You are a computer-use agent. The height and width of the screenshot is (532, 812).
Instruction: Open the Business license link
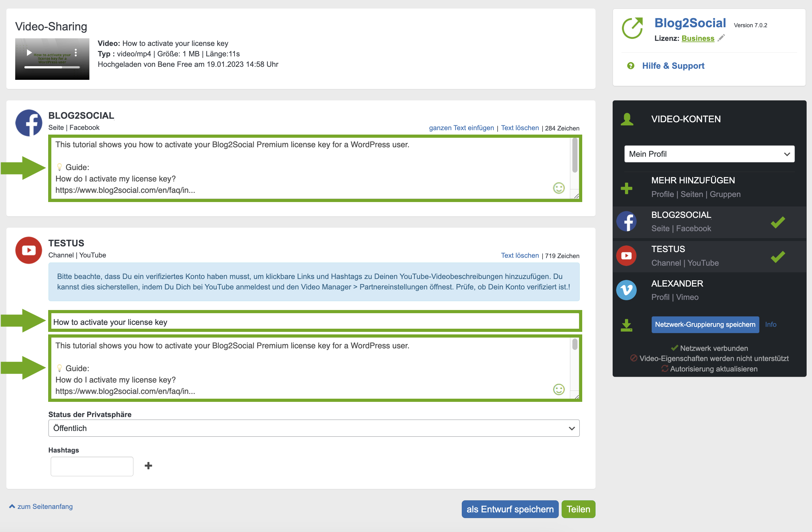698,39
